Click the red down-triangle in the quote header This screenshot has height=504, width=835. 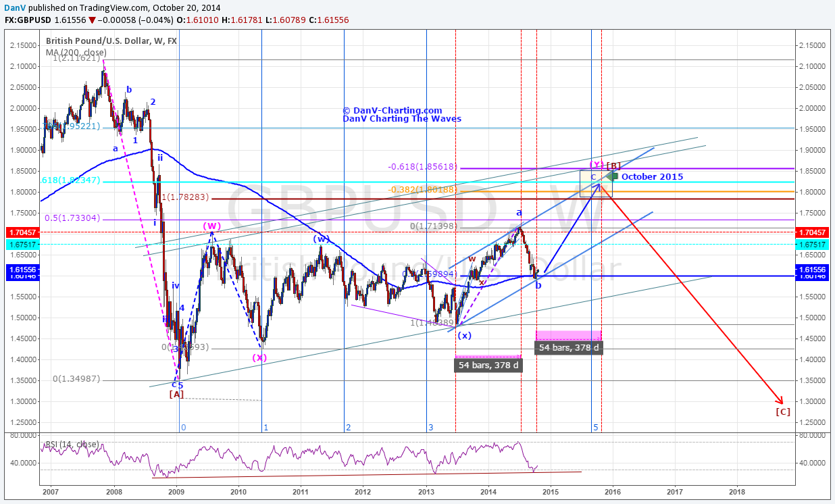coord(92,21)
